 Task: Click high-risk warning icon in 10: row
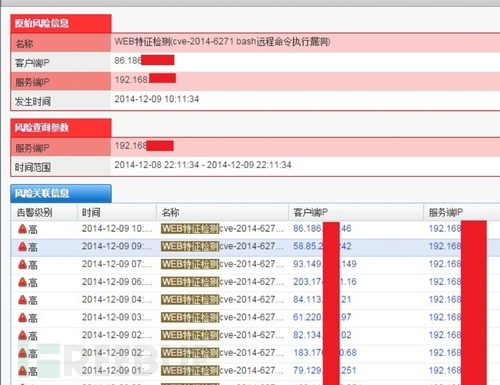(22, 229)
